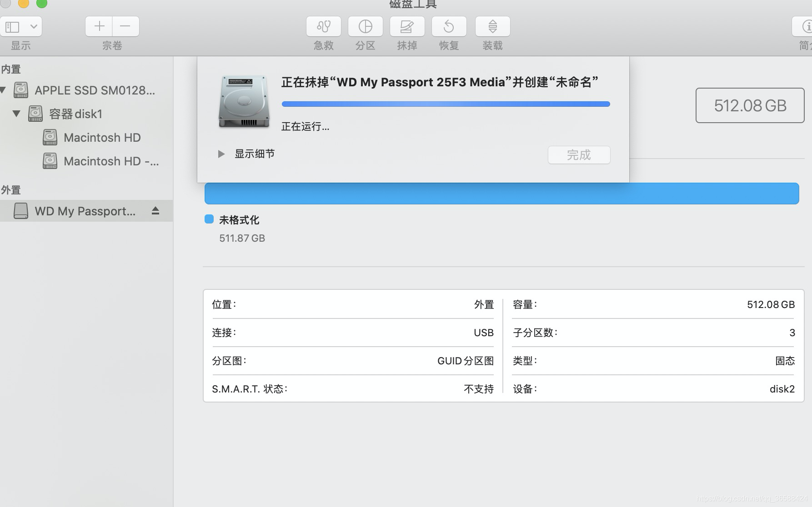The image size is (812, 507).
Task: Select the Erase (抹掉) tool
Action: coord(407,27)
